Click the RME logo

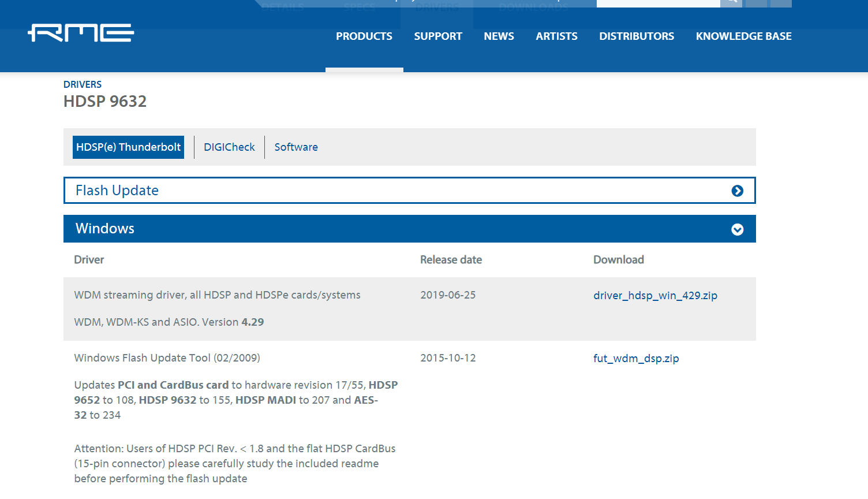81,33
